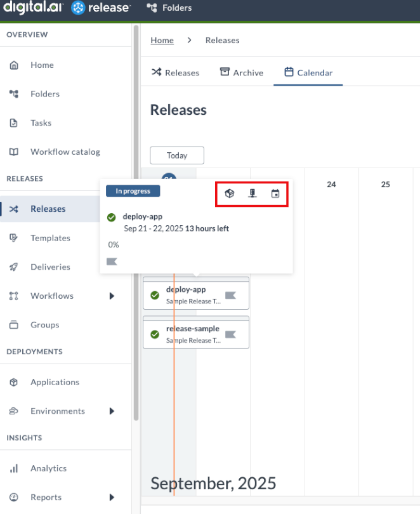420x514 pixels.
Task: Click the flag icon on release-sample card
Action: tap(230, 334)
